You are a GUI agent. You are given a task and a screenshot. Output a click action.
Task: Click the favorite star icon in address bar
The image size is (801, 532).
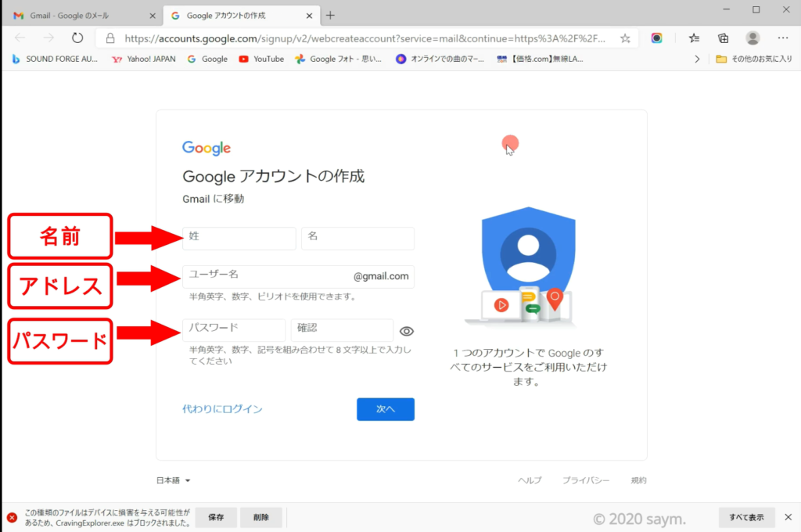[625, 38]
